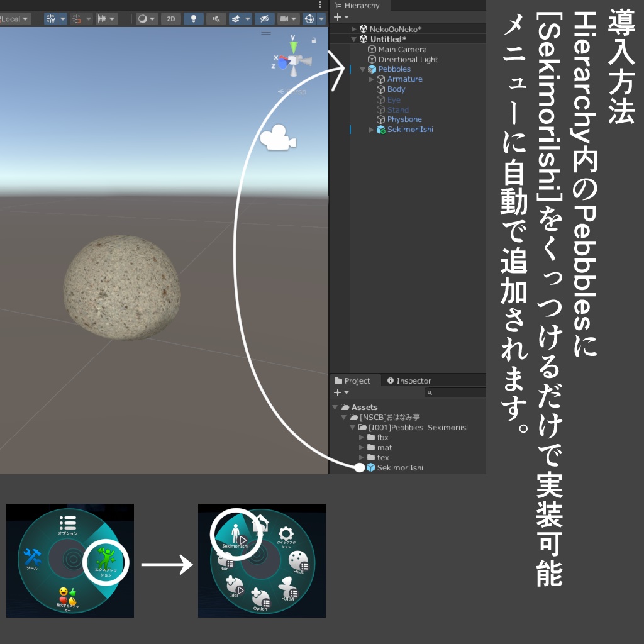Click the Project panel search field

coord(454,392)
